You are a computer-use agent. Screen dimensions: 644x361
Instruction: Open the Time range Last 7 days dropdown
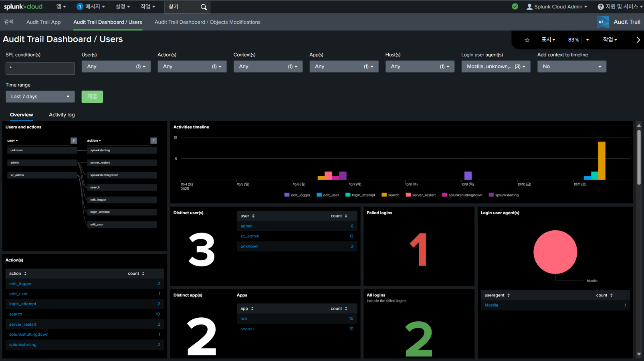click(x=40, y=97)
